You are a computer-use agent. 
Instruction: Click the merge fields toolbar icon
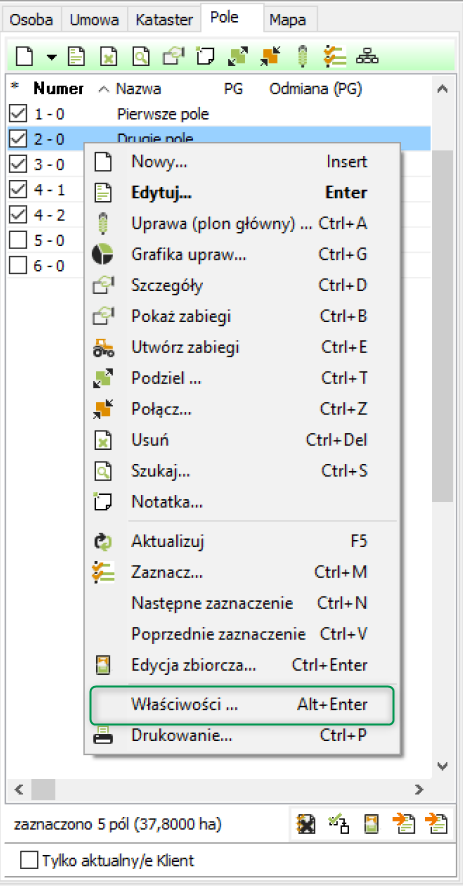pos(270,57)
